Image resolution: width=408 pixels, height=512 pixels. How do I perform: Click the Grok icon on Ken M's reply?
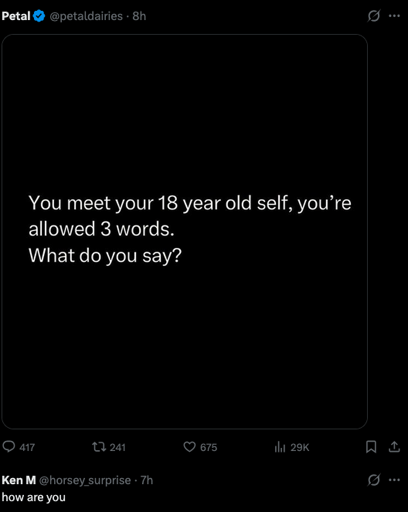[x=373, y=480]
